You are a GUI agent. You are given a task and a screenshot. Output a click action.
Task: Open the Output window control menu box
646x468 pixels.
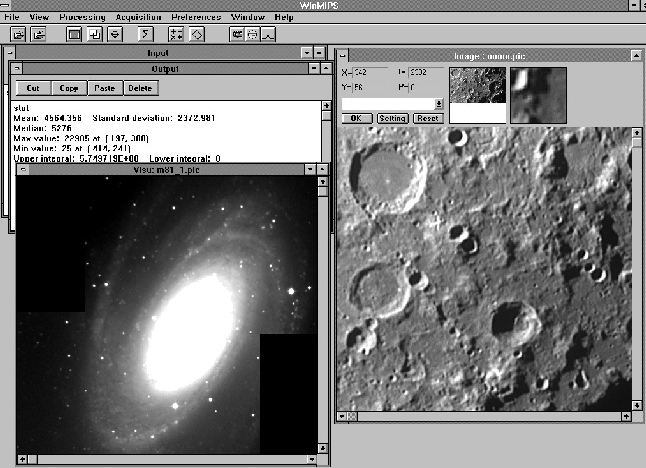tap(17, 68)
